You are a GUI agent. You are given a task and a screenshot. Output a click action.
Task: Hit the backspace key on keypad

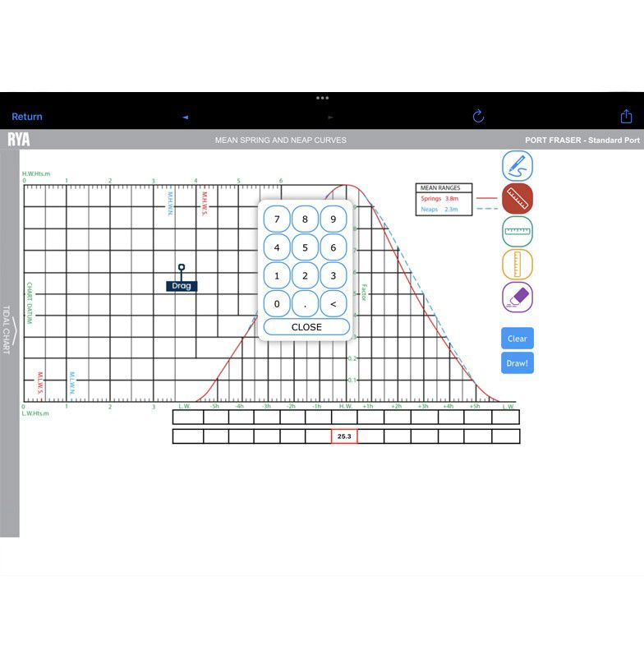[x=333, y=303]
